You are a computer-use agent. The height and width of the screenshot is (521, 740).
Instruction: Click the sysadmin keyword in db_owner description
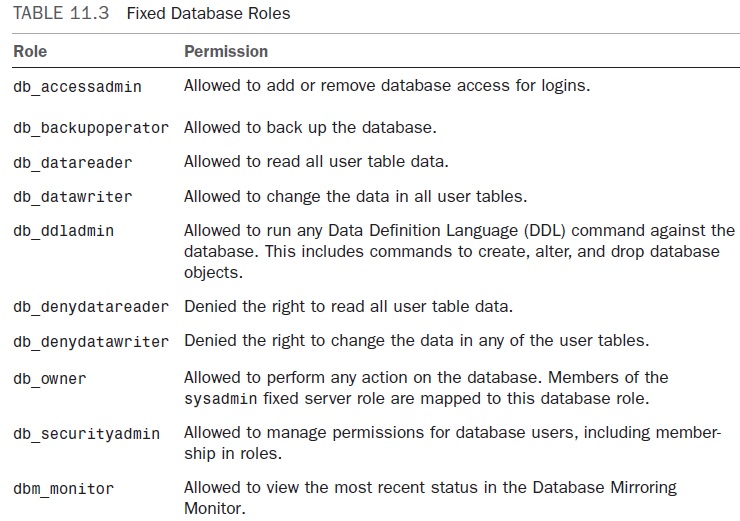(x=218, y=396)
